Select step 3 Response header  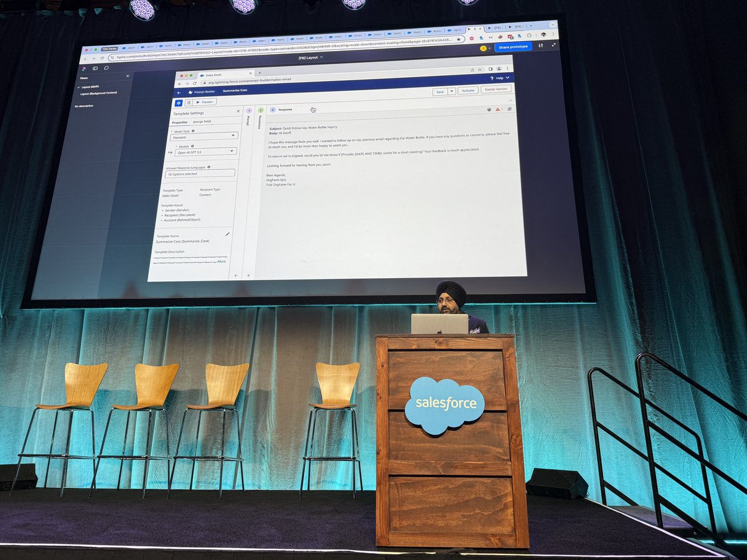coord(281,110)
